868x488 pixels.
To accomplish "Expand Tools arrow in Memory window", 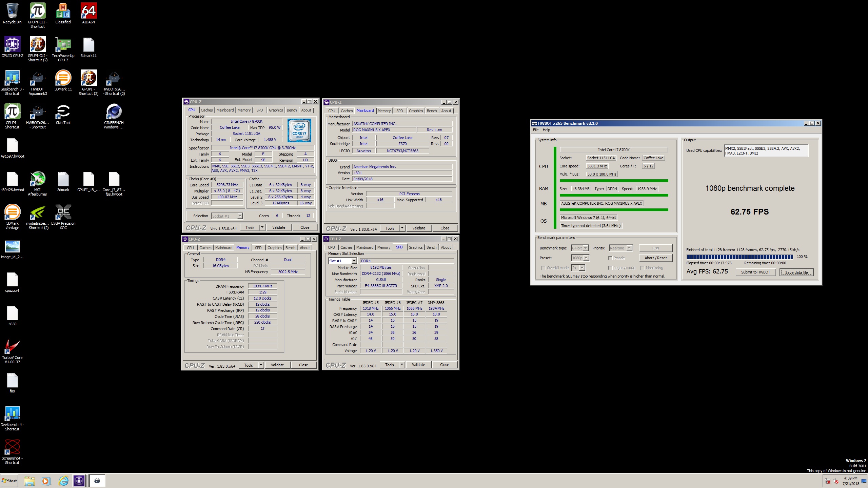I will [261, 365].
